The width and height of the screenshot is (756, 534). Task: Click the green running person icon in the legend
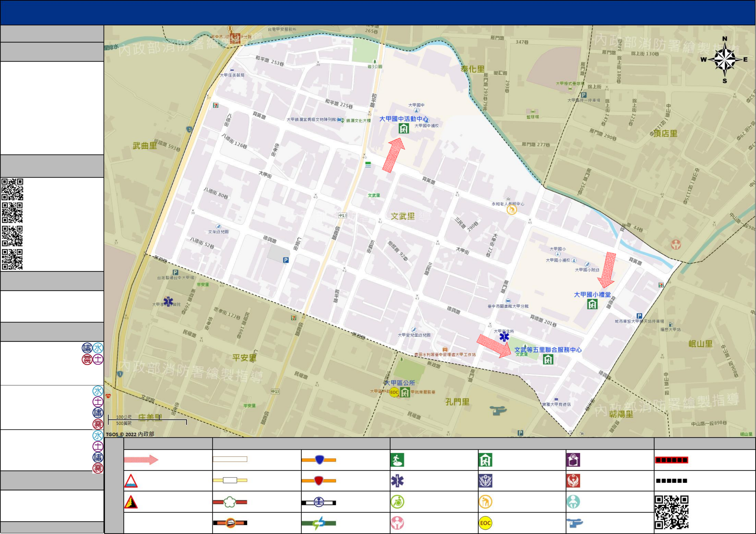397,460
